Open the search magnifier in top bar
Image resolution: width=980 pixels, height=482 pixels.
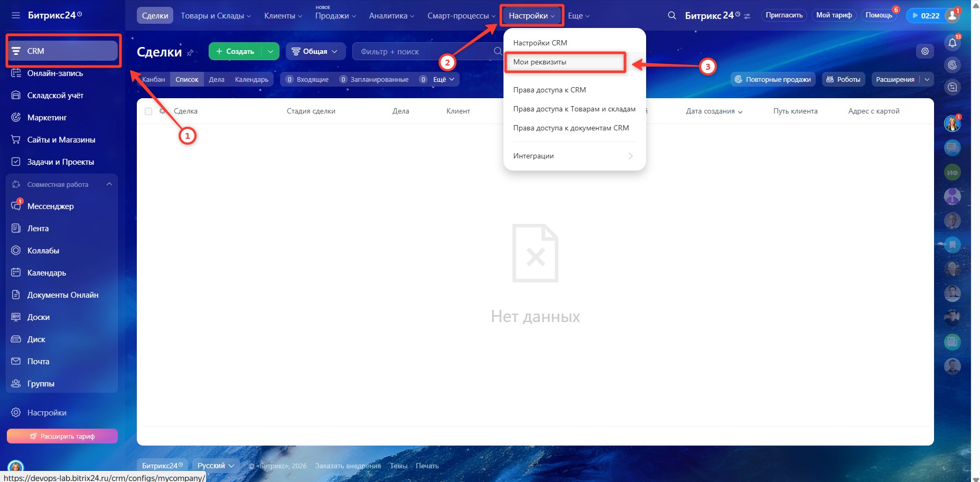(671, 16)
